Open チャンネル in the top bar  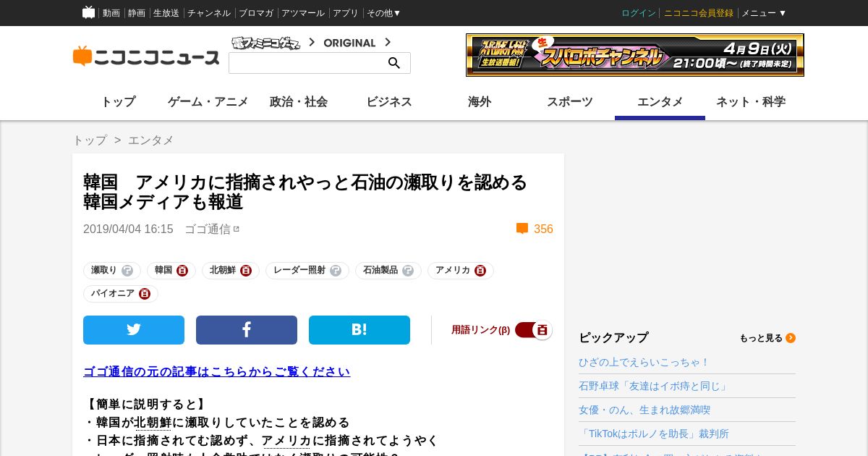pos(209,13)
